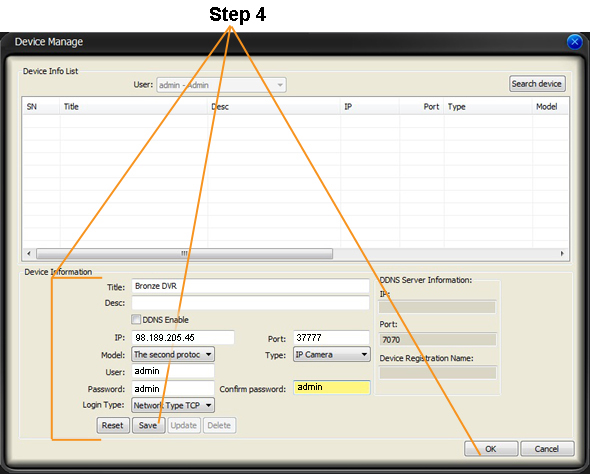Click the Confirm password field
The image size is (590, 474).
pyautogui.click(x=331, y=387)
